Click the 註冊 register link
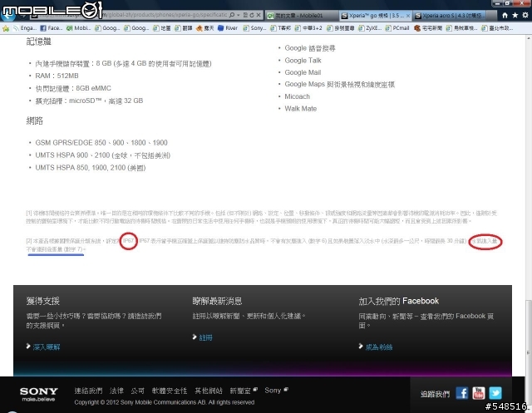Image resolution: width=532 pixels, height=413 pixels. tap(205, 337)
